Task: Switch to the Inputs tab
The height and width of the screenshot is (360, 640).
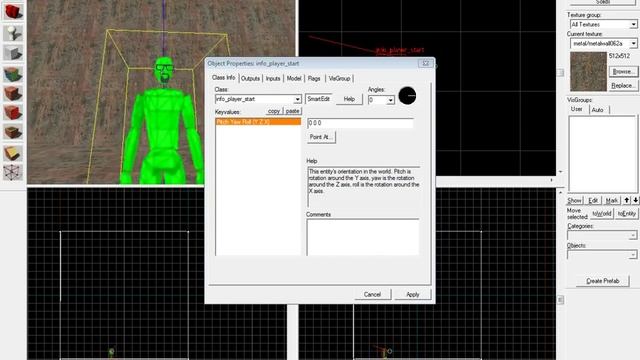Action: pos(273,78)
